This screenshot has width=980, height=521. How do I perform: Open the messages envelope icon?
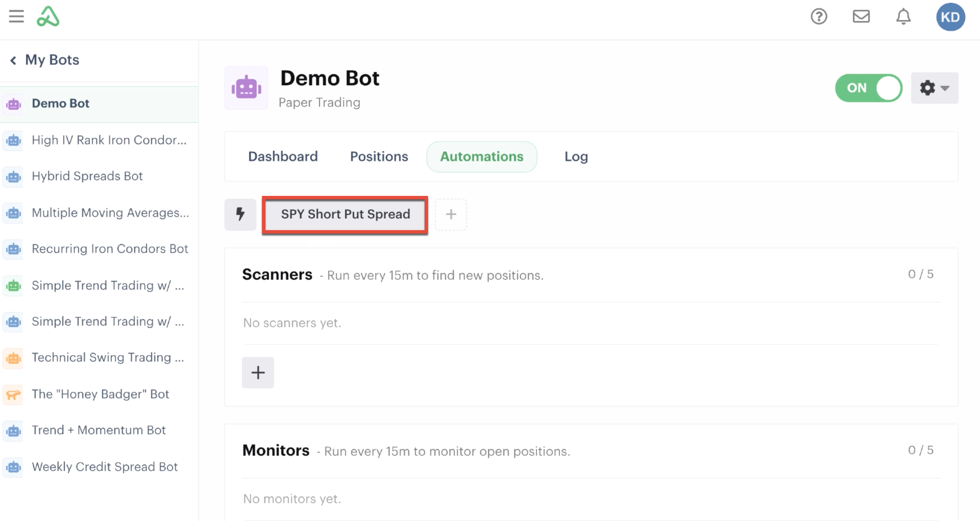coord(861,16)
